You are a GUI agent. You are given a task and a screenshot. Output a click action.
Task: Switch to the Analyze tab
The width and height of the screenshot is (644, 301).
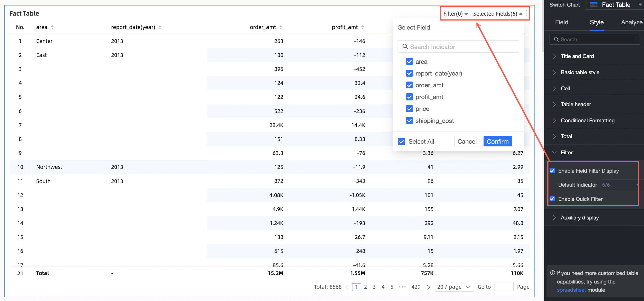click(x=631, y=22)
